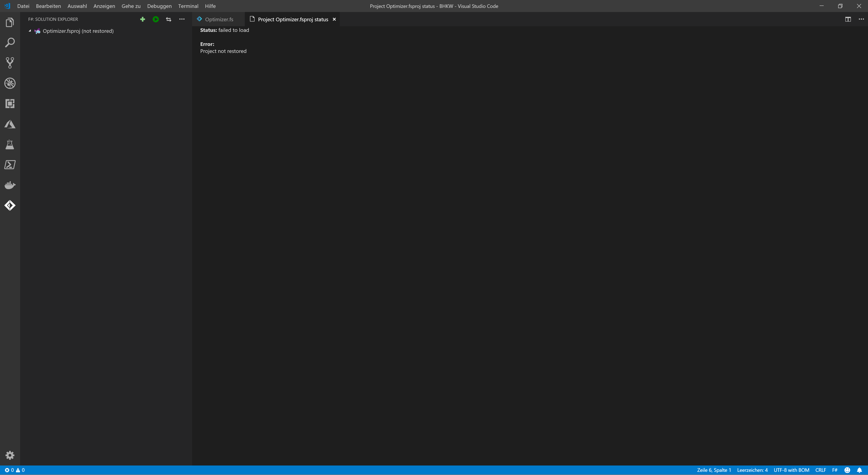Open the more actions menu in Solution Explorer
The height and width of the screenshot is (475, 868).
[182, 19]
